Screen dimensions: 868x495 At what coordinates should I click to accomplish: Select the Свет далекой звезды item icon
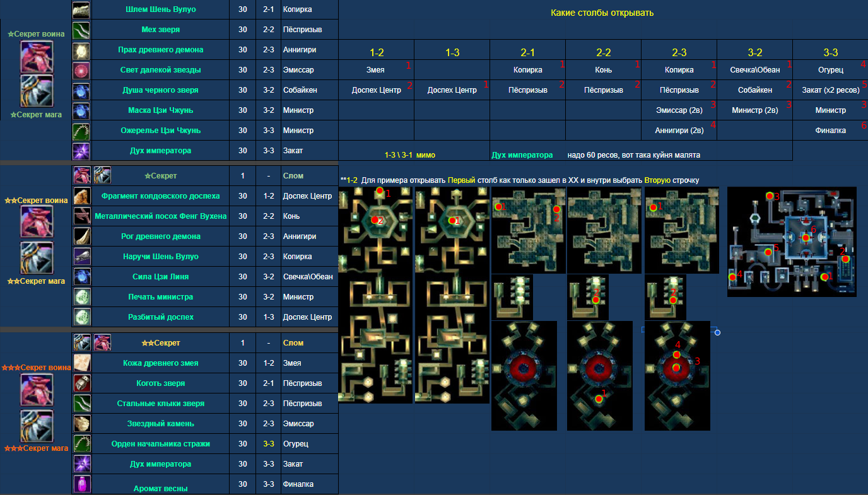coord(81,70)
